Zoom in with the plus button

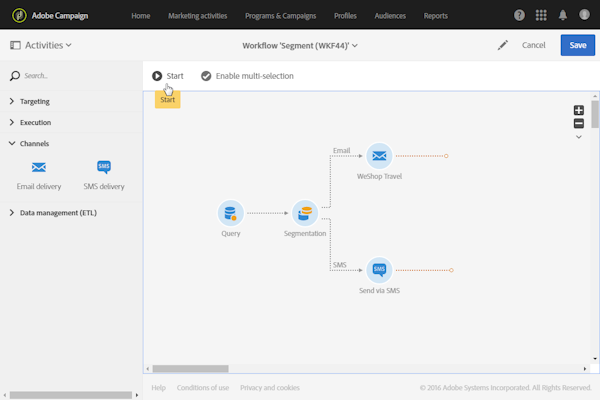[578, 110]
